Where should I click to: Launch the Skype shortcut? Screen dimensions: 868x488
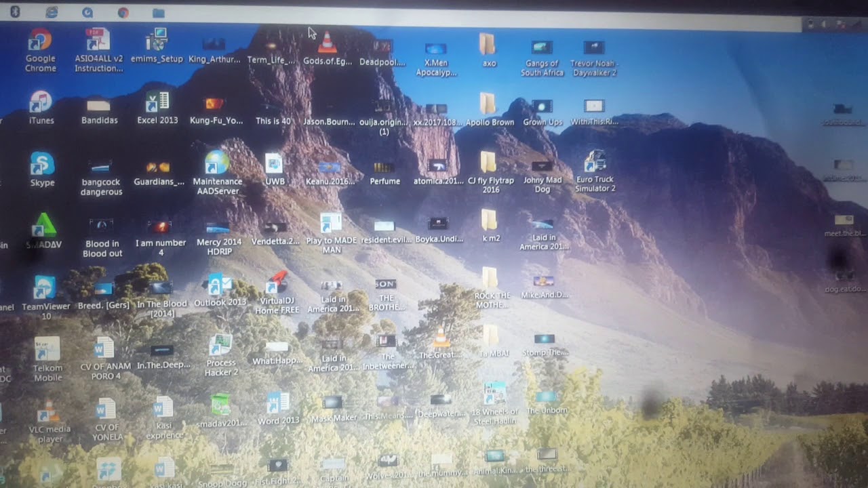tap(42, 169)
